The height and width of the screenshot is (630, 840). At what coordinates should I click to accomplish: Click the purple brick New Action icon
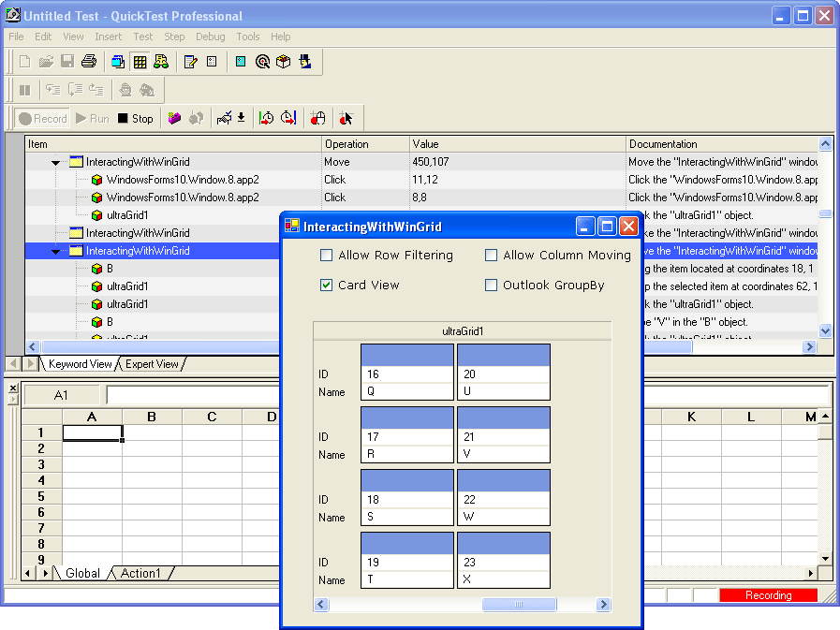tap(174, 118)
